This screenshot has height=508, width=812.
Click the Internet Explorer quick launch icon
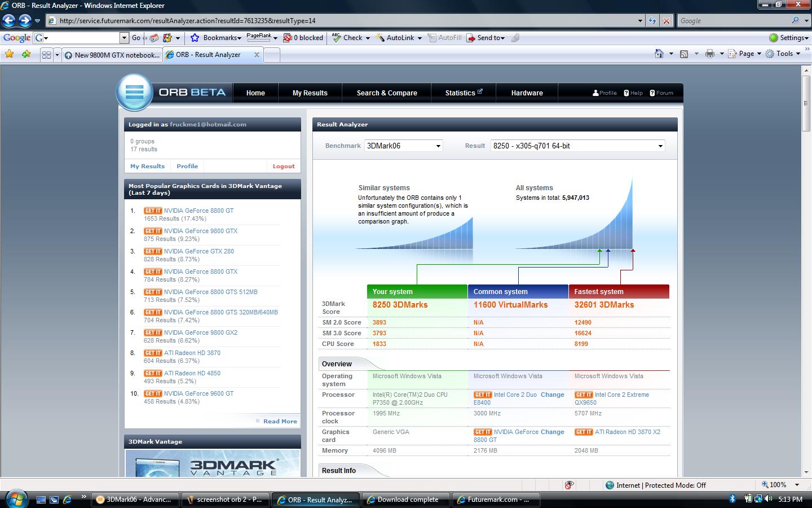(x=67, y=500)
